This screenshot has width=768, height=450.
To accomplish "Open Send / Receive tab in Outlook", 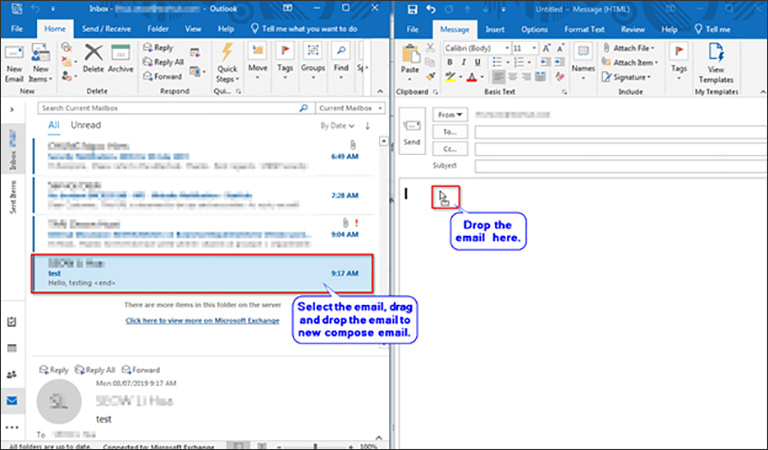I will [106, 29].
